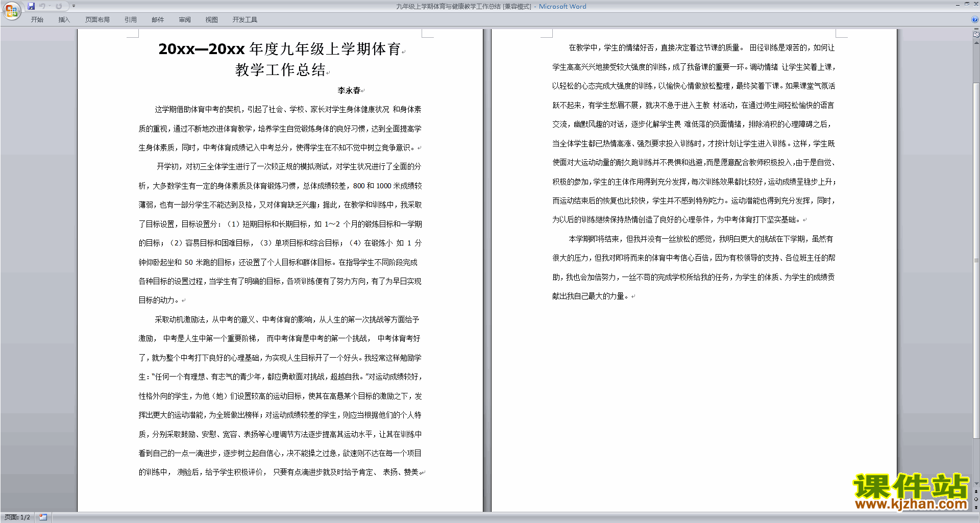This screenshot has height=523, width=980.
Task: Click the vertical scrollbar down arrow
Action: pyautogui.click(x=976, y=483)
